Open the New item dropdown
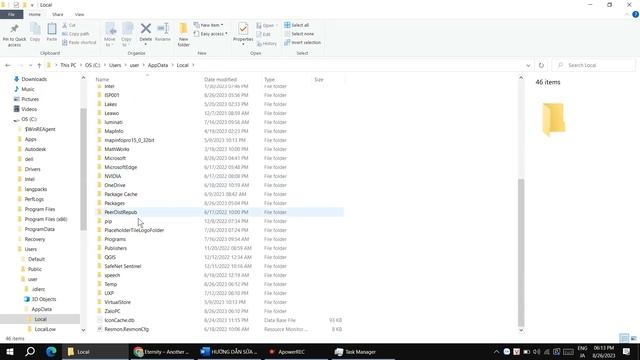This screenshot has width=640, height=360. coord(209,25)
